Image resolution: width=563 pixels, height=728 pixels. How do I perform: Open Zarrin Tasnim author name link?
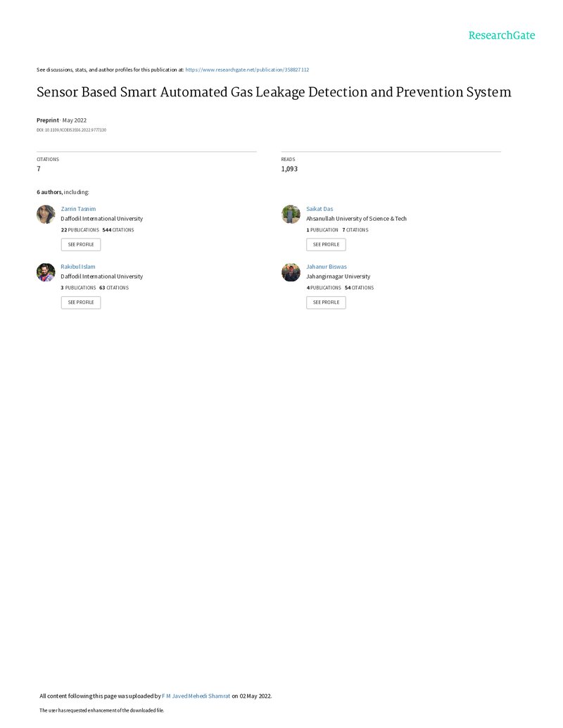pyautogui.click(x=78, y=209)
